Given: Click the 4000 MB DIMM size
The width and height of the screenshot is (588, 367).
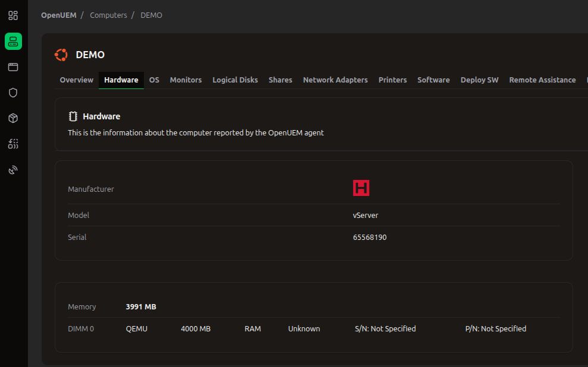Looking at the screenshot, I should [x=196, y=329].
